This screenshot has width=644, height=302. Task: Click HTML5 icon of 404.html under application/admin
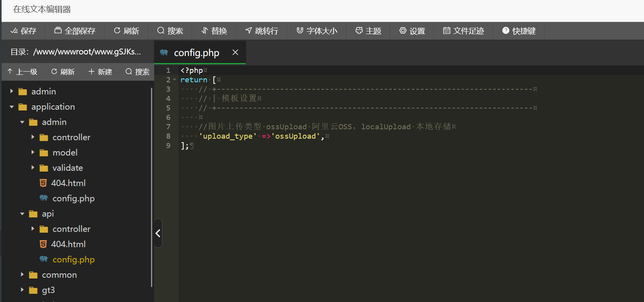(x=43, y=183)
